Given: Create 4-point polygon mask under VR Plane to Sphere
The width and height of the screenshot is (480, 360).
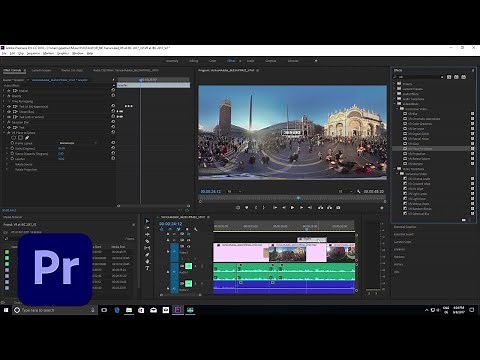Looking at the screenshot, I should pos(20,137).
